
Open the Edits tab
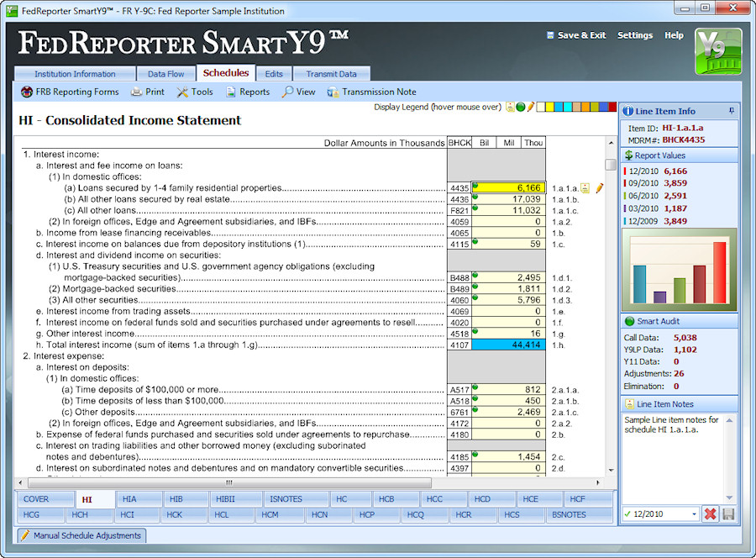point(274,74)
